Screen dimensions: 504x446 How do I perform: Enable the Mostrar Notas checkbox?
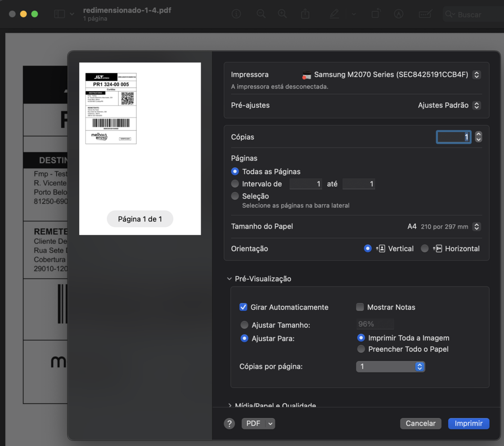click(x=360, y=307)
